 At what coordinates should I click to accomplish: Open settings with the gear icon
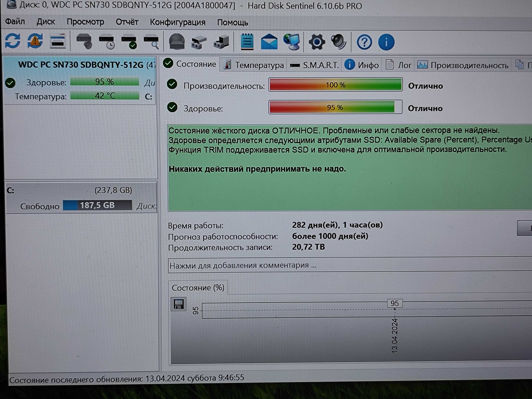(x=317, y=42)
